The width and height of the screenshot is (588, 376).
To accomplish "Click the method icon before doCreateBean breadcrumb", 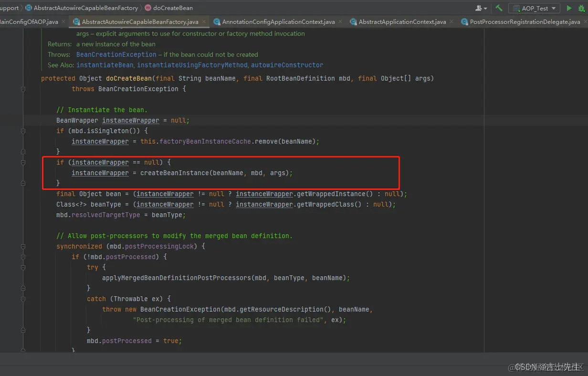I will [x=147, y=8].
